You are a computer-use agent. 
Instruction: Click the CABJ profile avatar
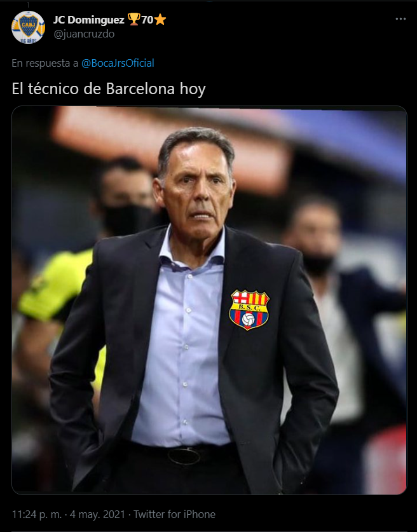[28, 27]
